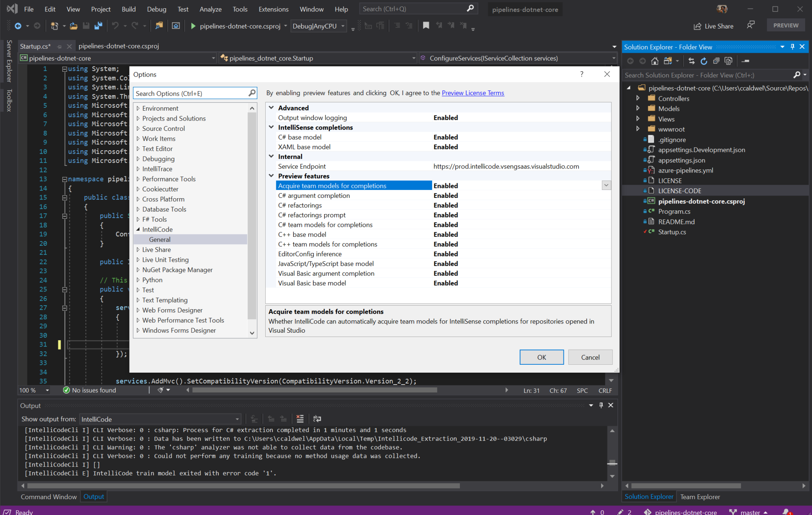812x515 pixels.
Task: Click Clear All icon in Output panel
Action: (x=300, y=419)
